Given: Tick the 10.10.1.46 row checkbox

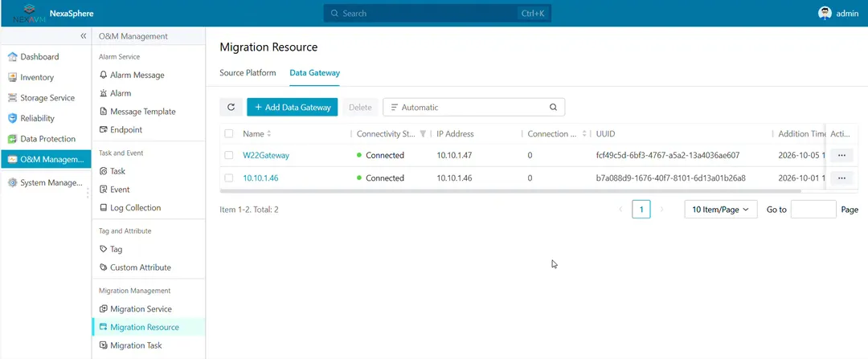Looking at the screenshot, I should pos(228,178).
